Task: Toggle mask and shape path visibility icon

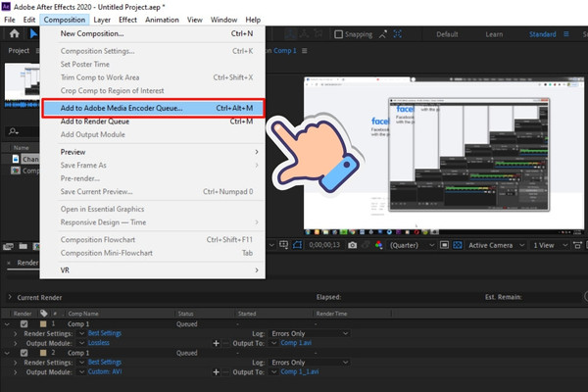Action: pyautogui.click(x=297, y=245)
